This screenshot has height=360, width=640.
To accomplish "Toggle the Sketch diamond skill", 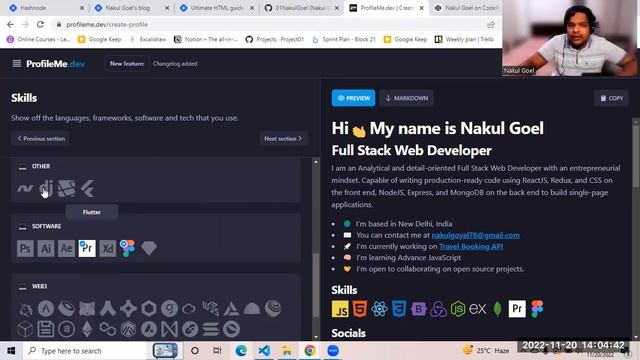I will pos(149,248).
